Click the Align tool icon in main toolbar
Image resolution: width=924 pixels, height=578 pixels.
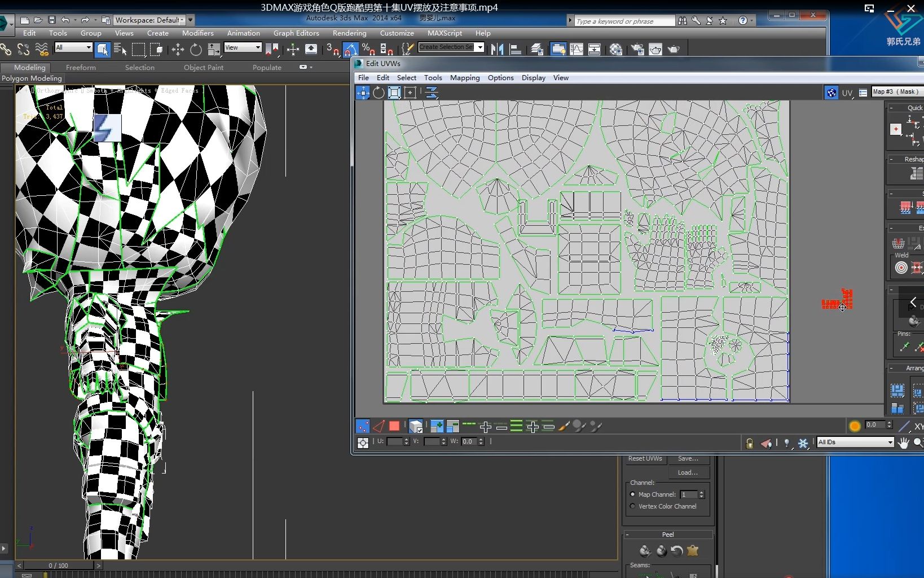click(515, 50)
